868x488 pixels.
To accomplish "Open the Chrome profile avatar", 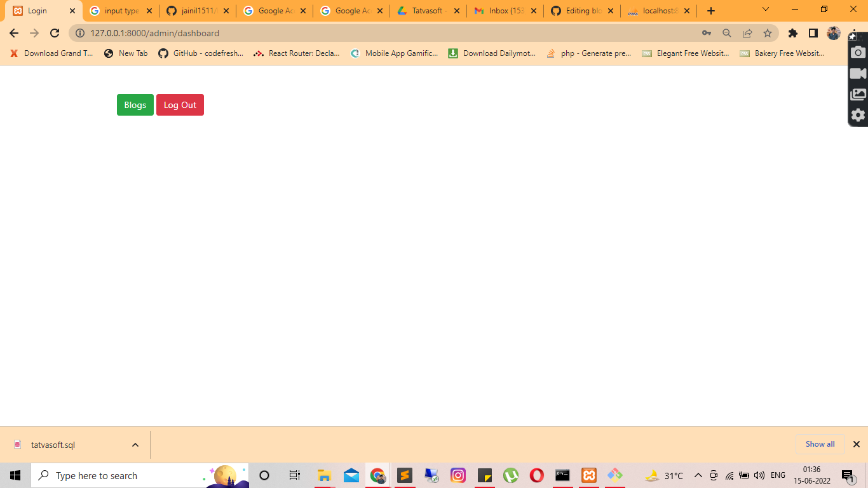I will pos(834,33).
